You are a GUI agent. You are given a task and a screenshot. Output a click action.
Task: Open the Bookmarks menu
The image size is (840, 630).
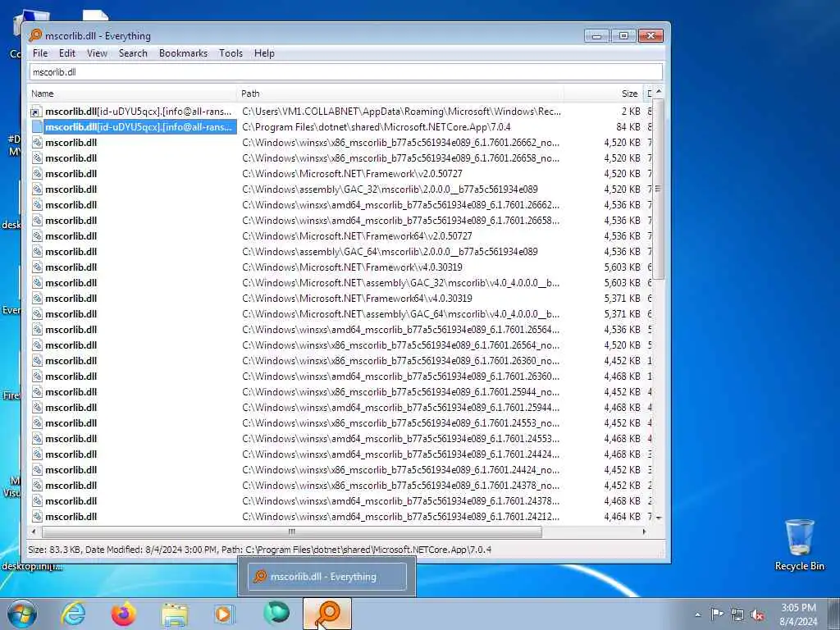coord(183,53)
